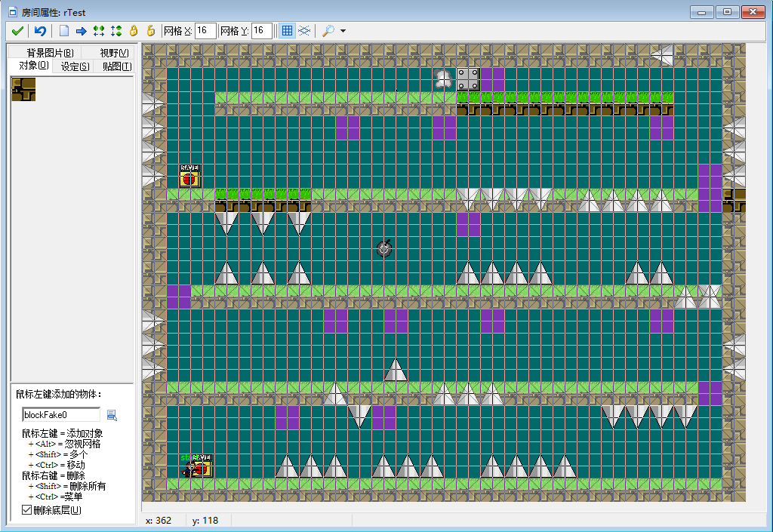Lock all instances with the closed padlock
Screen dimensions: 773x532
click(134, 31)
